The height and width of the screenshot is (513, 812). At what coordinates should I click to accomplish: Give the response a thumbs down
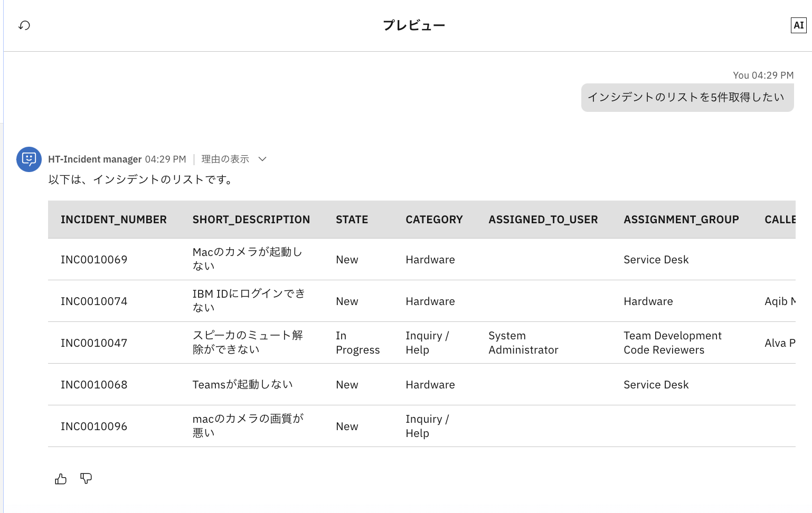point(86,479)
